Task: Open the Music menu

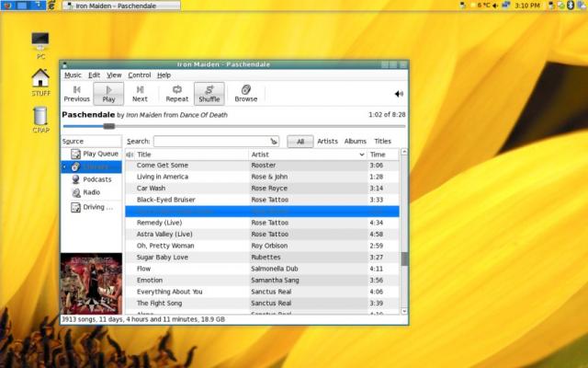Action: click(73, 75)
